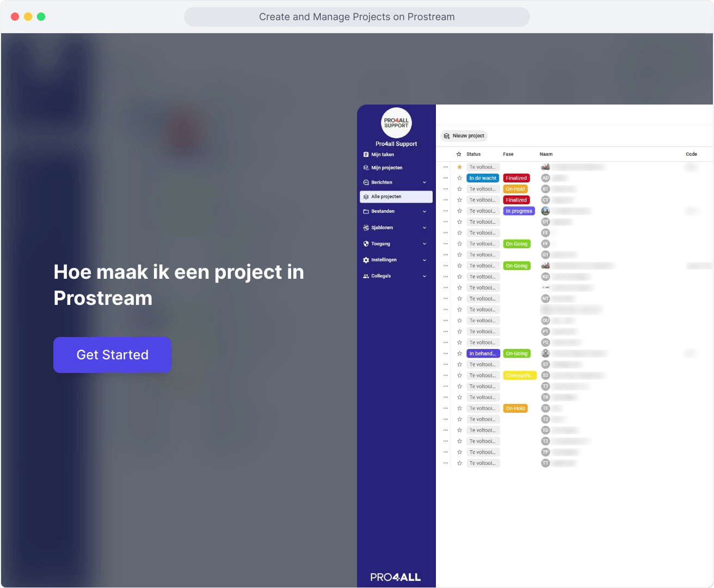Click the three-dot menu on the TP row
This screenshot has height=588, width=714.
[446, 452]
